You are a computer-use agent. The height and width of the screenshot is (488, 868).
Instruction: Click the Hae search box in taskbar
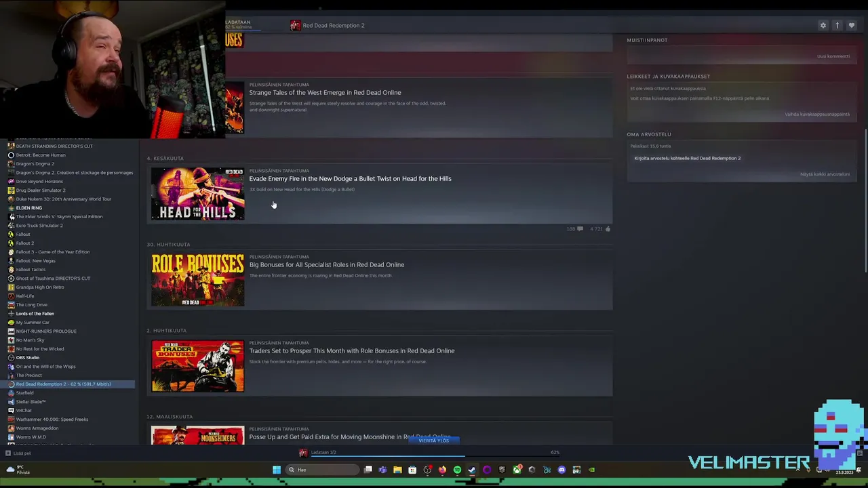tap(322, 470)
